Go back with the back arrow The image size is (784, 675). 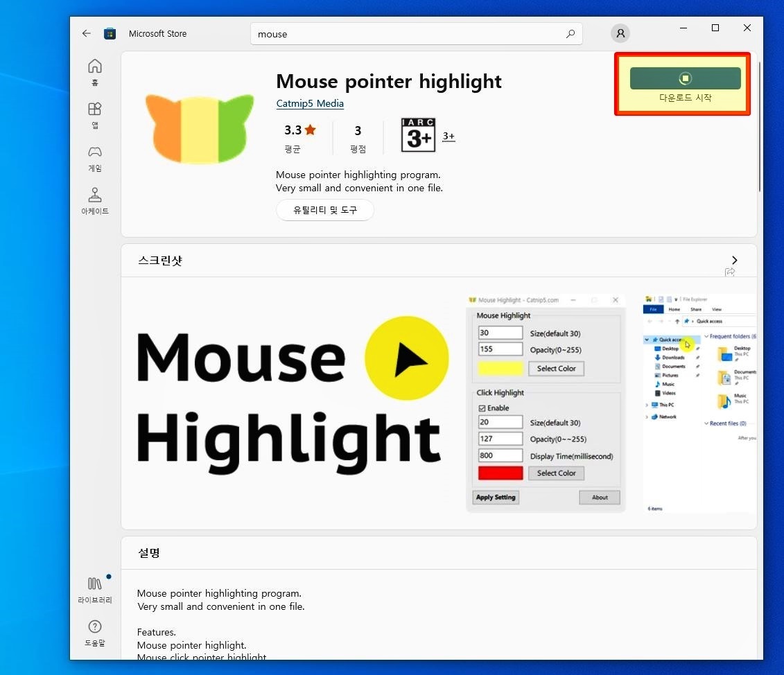87,33
